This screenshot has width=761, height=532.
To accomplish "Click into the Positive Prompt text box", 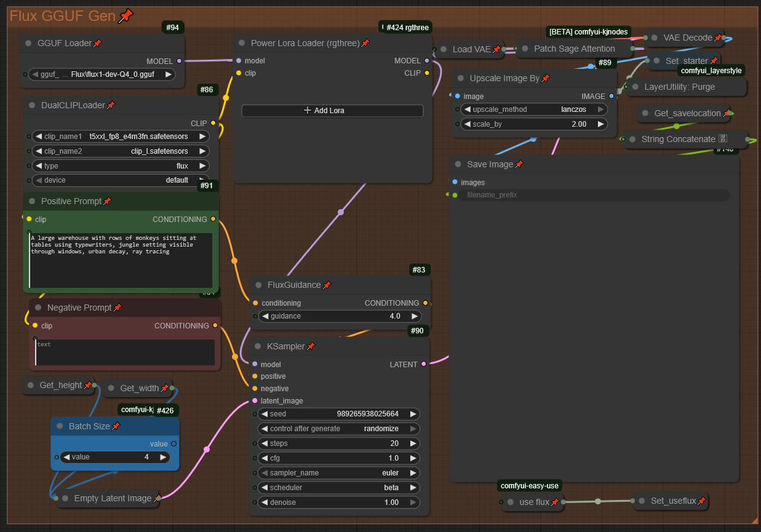I will (x=121, y=260).
